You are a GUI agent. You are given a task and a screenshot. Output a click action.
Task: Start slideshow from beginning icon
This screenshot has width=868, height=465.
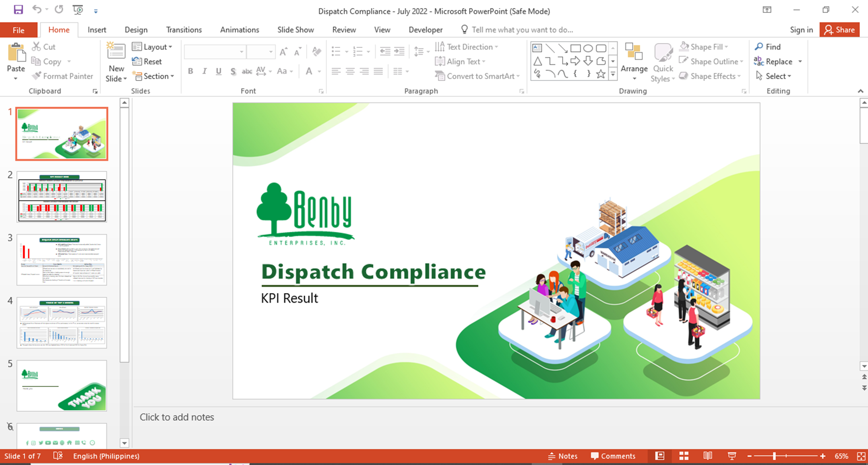78,10
